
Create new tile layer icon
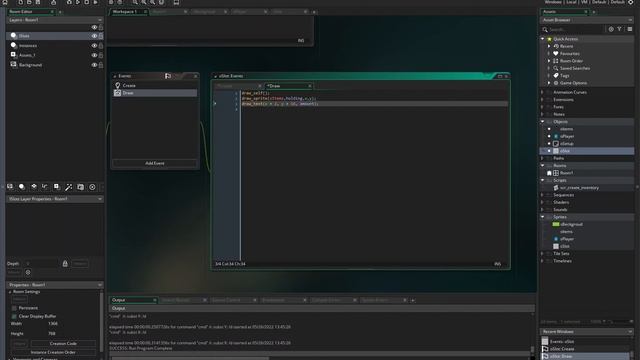pos(34,187)
